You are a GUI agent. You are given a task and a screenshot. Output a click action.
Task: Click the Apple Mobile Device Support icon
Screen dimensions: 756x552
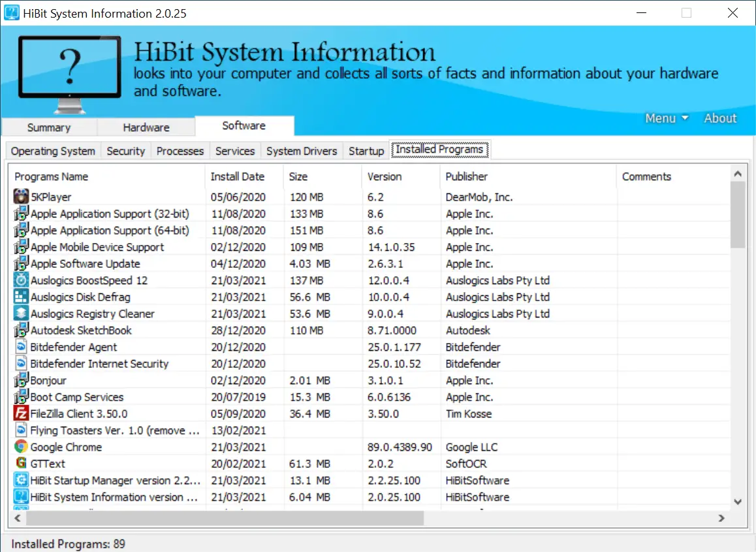pos(21,246)
